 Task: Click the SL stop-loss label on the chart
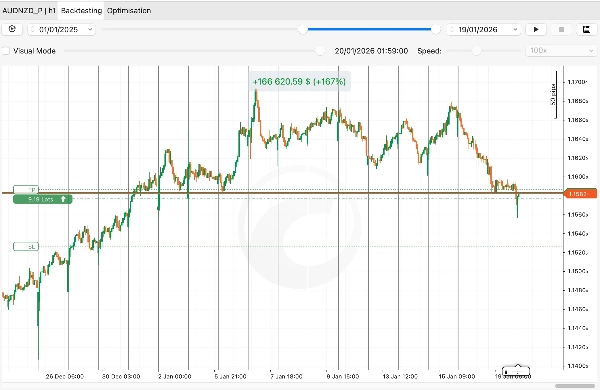pyautogui.click(x=26, y=246)
